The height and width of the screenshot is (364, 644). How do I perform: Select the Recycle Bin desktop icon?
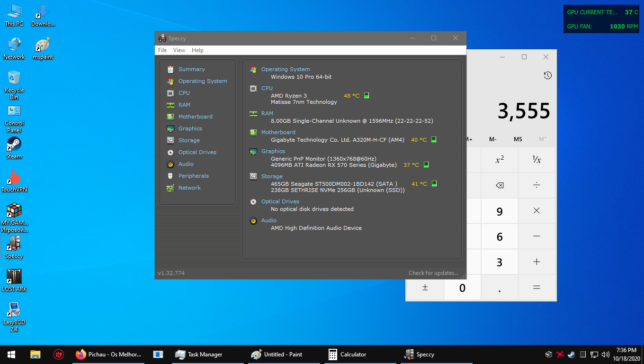[14, 85]
